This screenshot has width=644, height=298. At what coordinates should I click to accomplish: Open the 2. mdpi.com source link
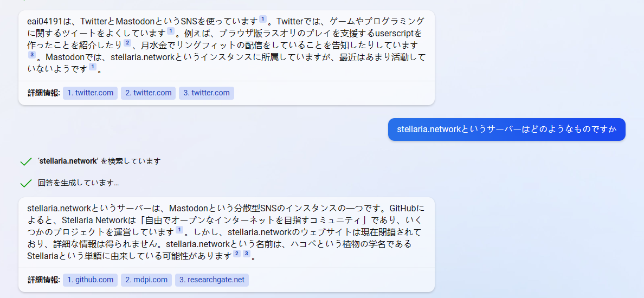click(x=146, y=280)
